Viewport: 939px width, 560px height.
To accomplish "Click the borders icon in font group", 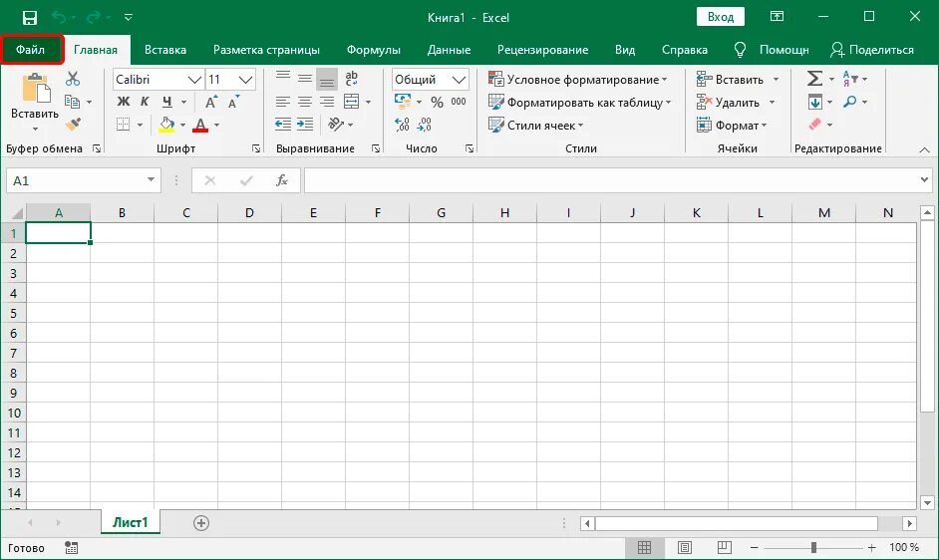I will (123, 125).
